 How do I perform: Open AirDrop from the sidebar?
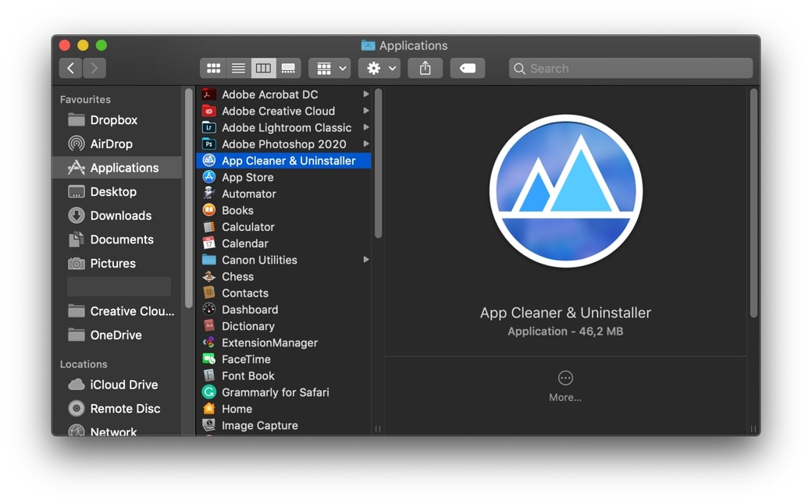pyautogui.click(x=115, y=144)
